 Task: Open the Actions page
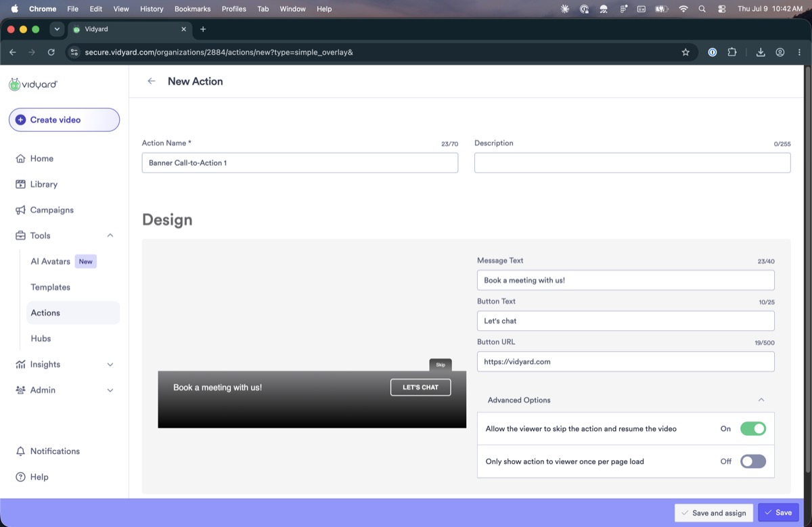[73, 313]
